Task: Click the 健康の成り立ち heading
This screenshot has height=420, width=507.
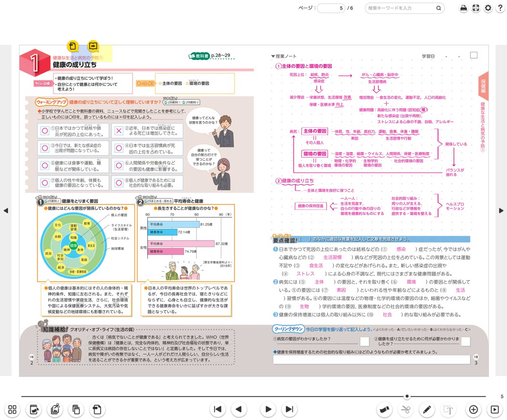Action: coord(74,65)
